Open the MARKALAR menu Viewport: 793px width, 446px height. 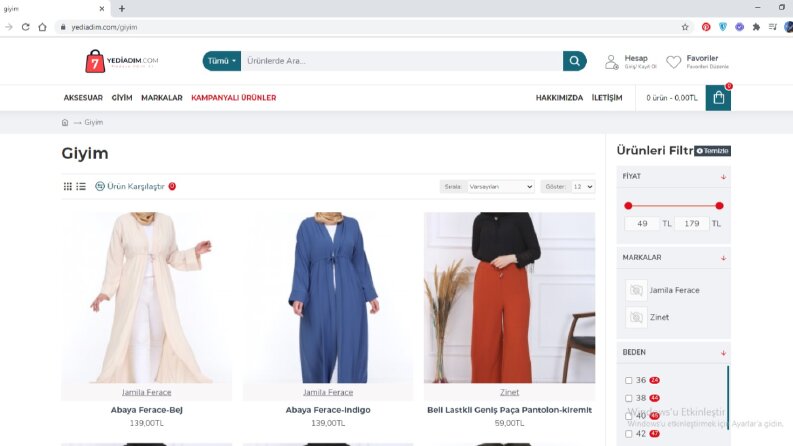click(x=162, y=98)
